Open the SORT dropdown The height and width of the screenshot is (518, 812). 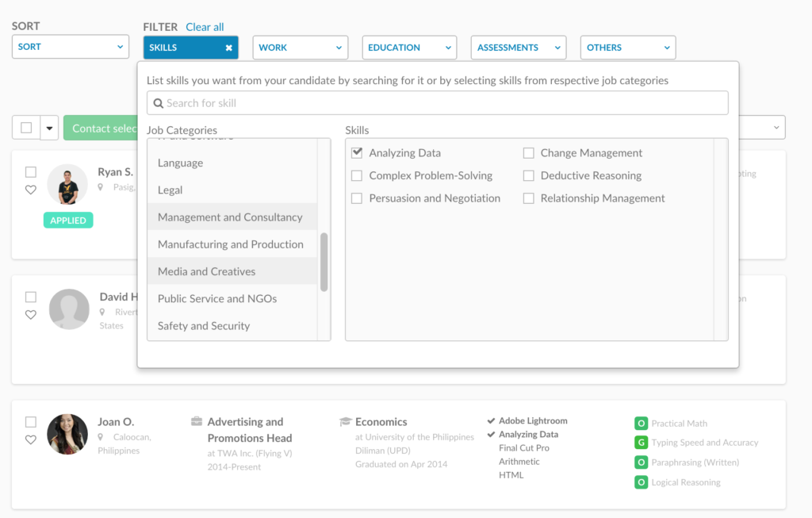70,46
